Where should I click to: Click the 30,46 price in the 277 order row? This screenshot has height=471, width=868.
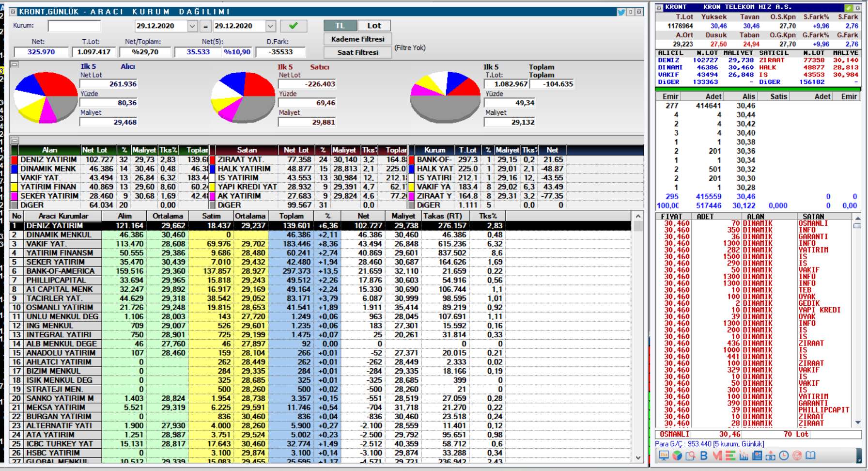(x=746, y=106)
